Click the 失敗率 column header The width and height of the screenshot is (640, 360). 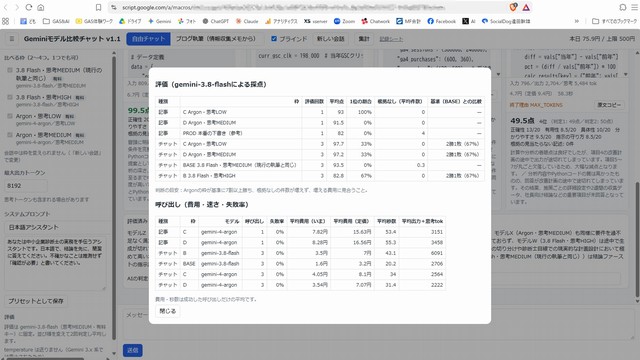pyautogui.click(x=276, y=221)
